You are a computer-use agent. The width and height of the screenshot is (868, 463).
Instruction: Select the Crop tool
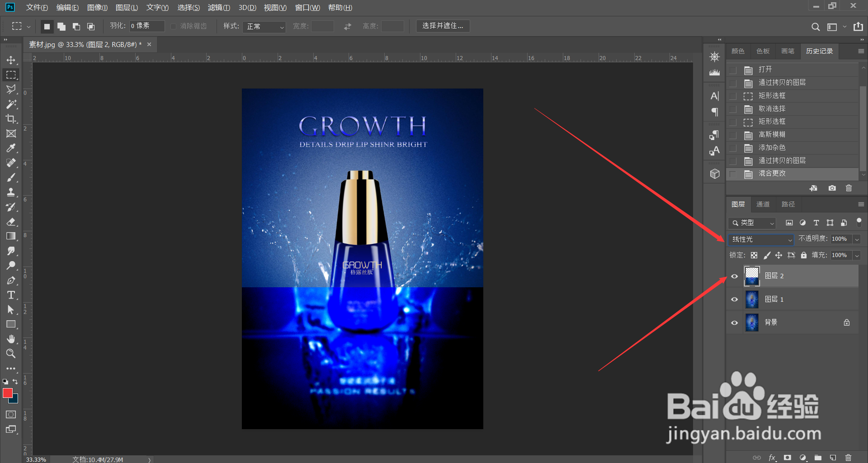tap(11, 119)
